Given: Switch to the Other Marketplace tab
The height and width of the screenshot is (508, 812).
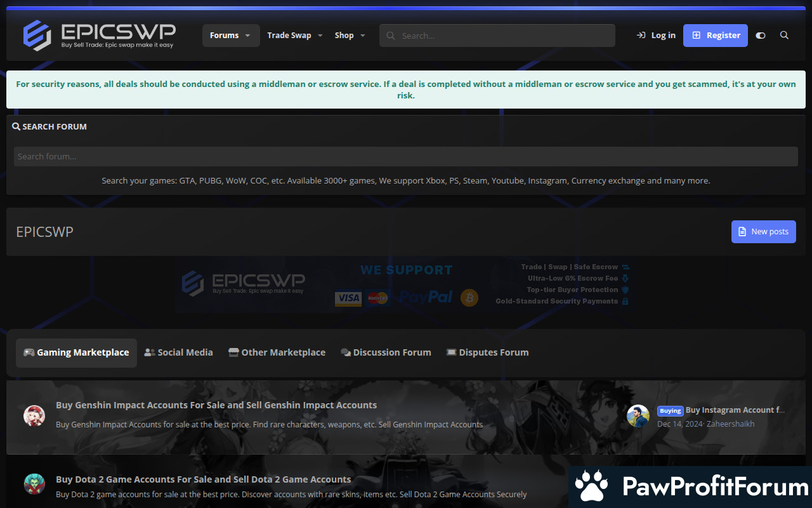Looking at the screenshot, I should pos(277,352).
